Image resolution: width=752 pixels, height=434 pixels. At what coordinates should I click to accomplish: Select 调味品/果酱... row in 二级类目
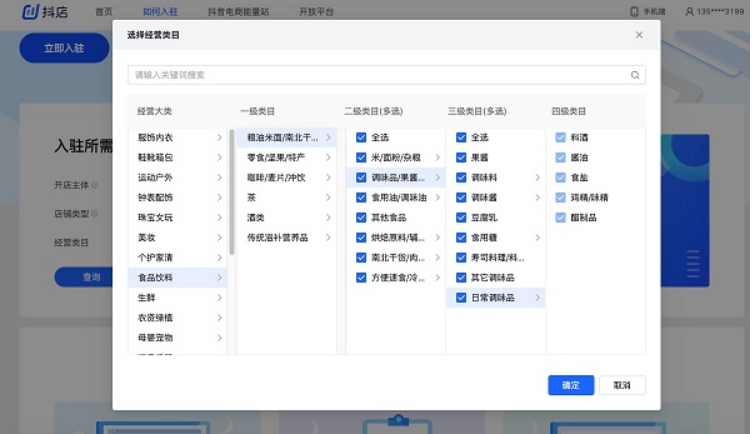(396, 177)
